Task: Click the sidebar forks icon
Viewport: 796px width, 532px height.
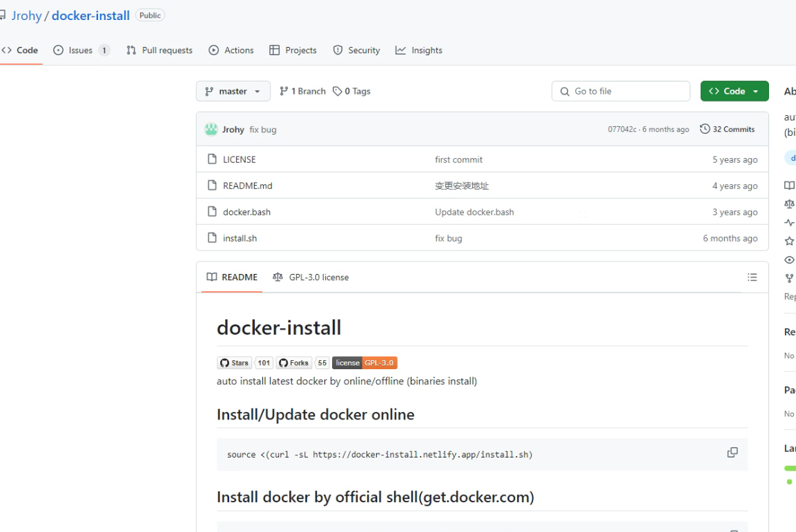Action: (789, 278)
